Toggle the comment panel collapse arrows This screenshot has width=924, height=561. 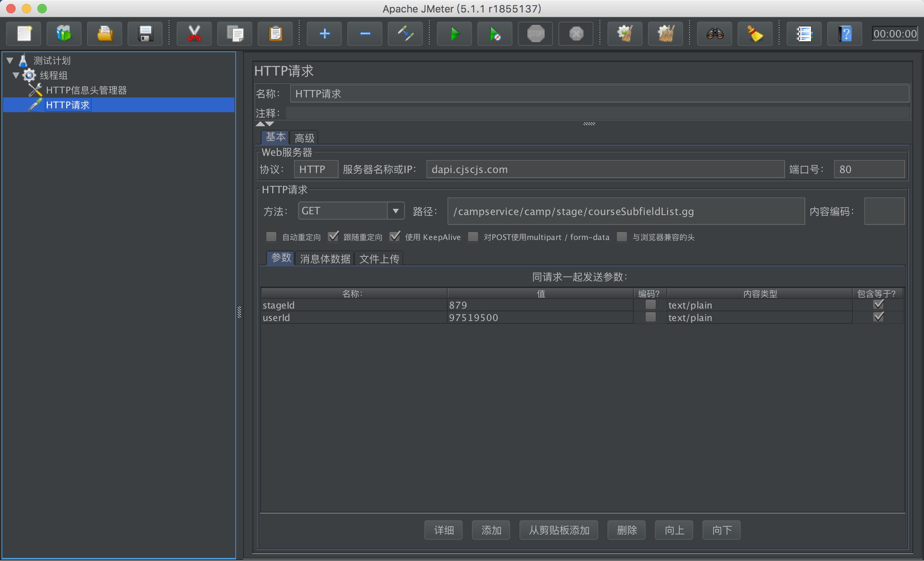[265, 124]
